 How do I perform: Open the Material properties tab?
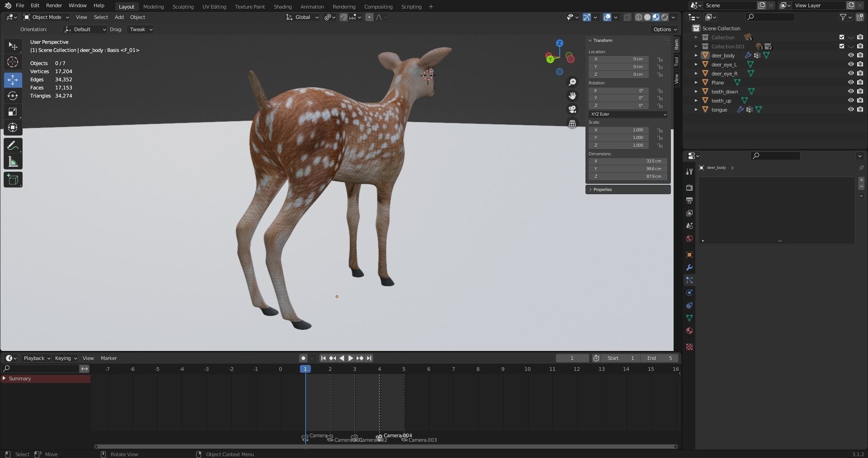coord(689,331)
